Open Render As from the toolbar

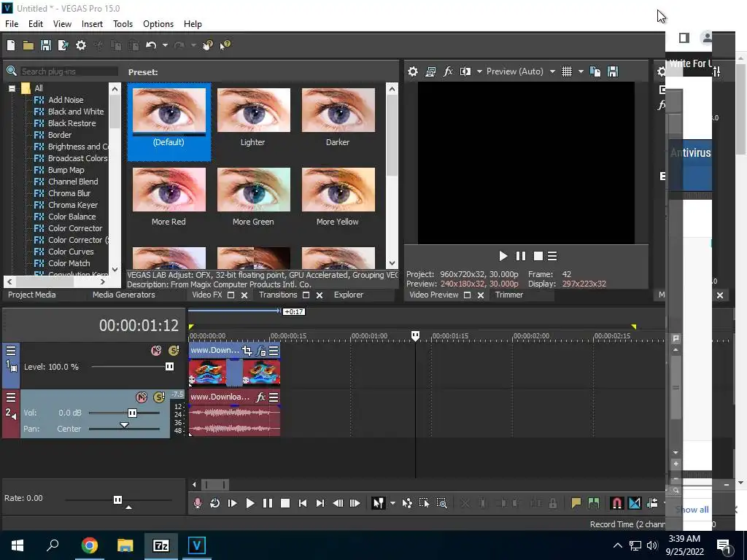click(x=63, y=45)
